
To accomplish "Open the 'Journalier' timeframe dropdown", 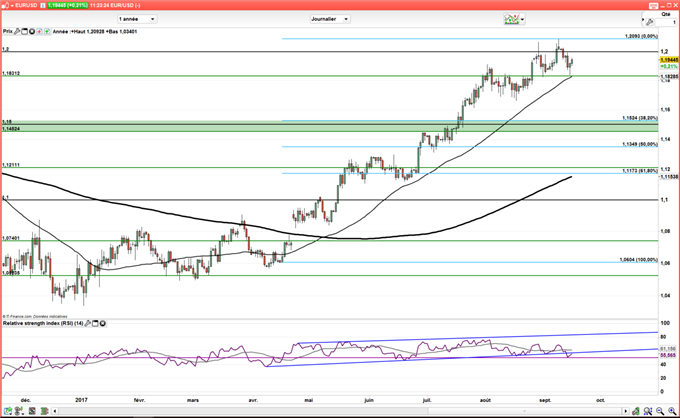I will click(330, 19).
